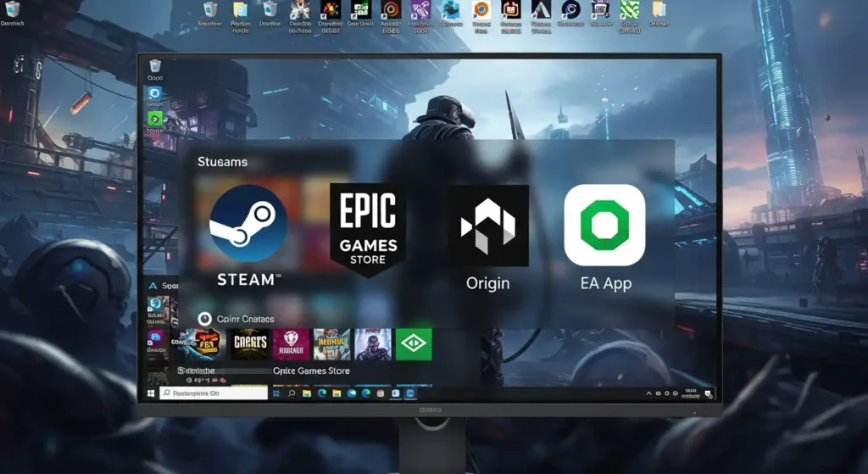Launch the green EA App icon
Image resolution: width=868 pixels, height=474 pixels.
click(604, 225)
